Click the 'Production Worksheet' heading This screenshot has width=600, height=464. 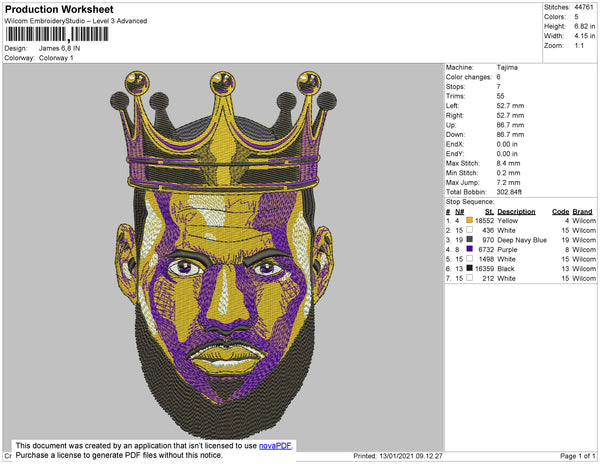(59, 9)
